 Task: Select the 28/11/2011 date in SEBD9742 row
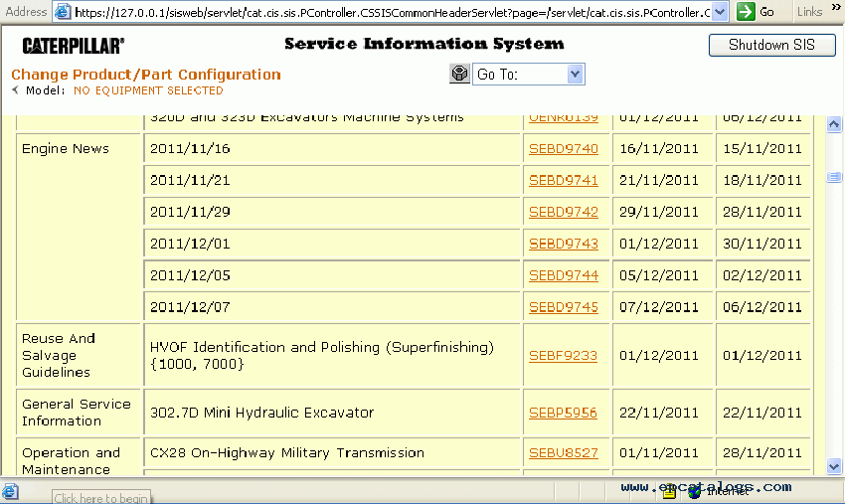763,213
